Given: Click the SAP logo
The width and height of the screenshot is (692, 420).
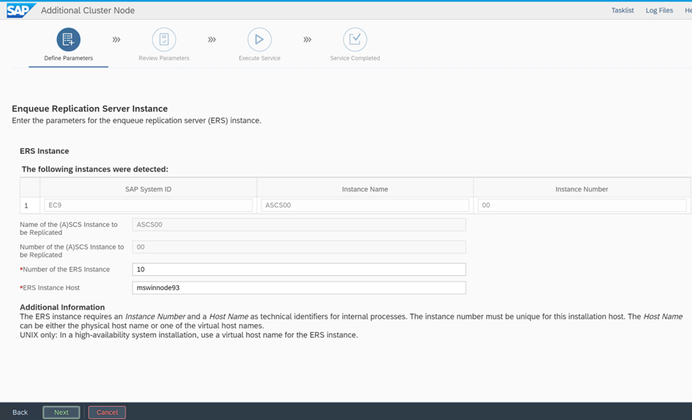Looking at the screenshot, I should (x=20, y=10).
